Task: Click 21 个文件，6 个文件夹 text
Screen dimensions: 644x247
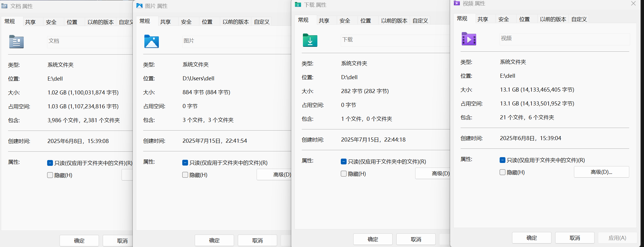Action: coord(527,117)
